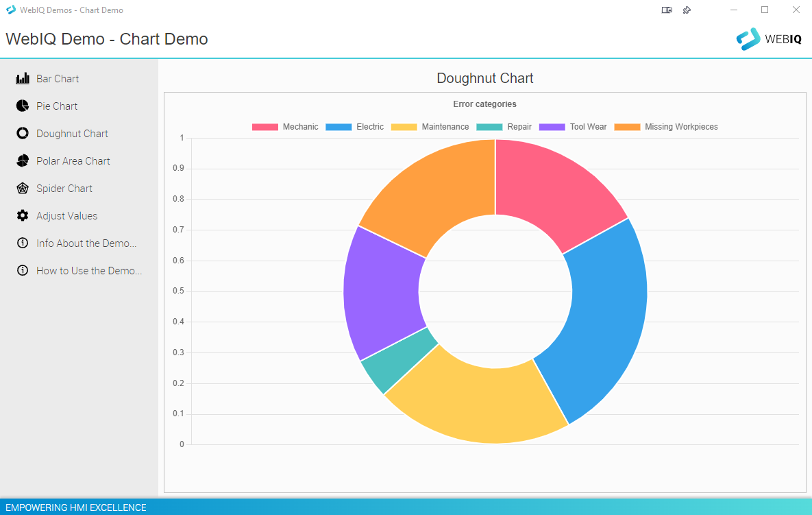Toggle the Missing Workpieces legend entry

tap(666, 127)
